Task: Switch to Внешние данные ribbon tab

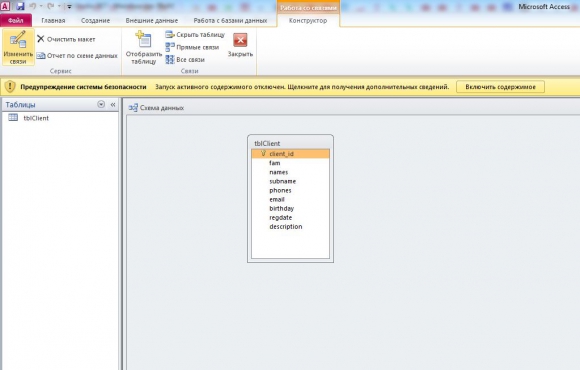Action: click(x=152, y=20)
